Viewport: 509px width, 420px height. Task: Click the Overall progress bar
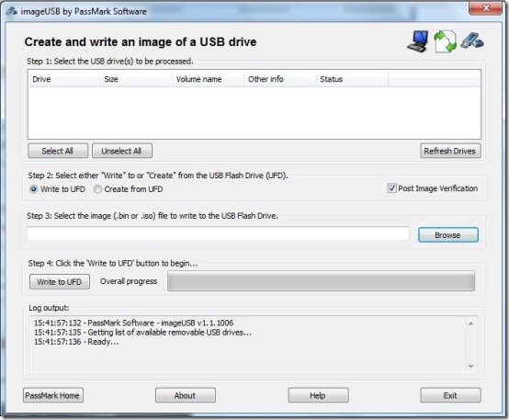[321, 281]
